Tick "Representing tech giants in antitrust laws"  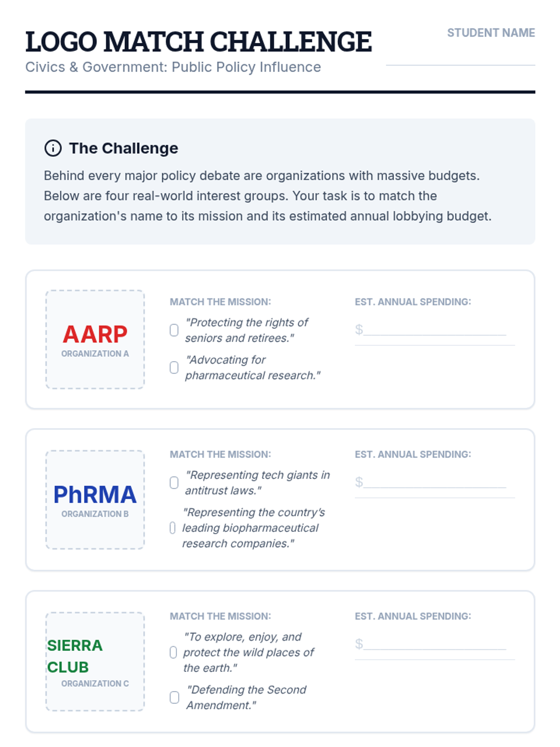point(174,483)
